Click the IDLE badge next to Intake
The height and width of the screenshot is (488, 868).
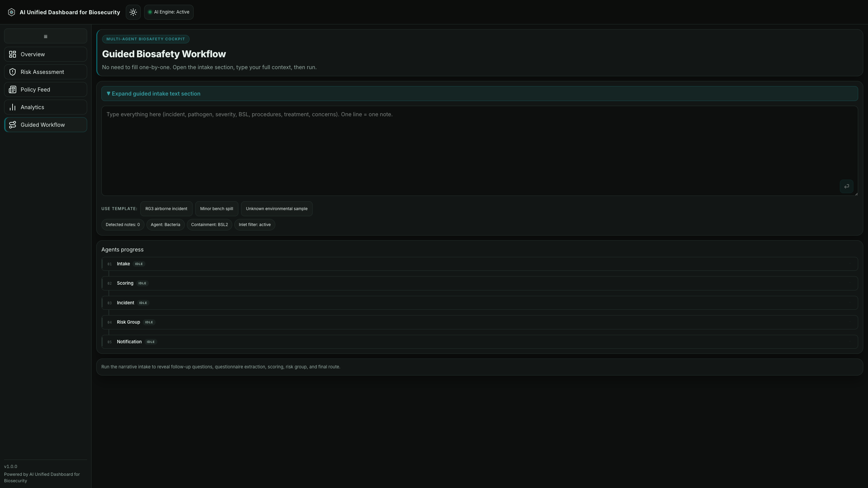(139, 264)
